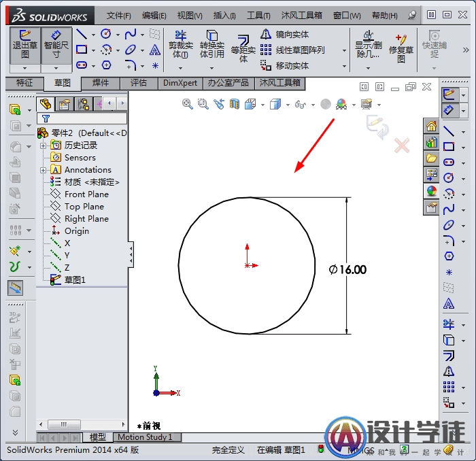Viewport: 476px width, 461px height.
Task: Open the 编辑(E) menu
Action: (154, 16)
